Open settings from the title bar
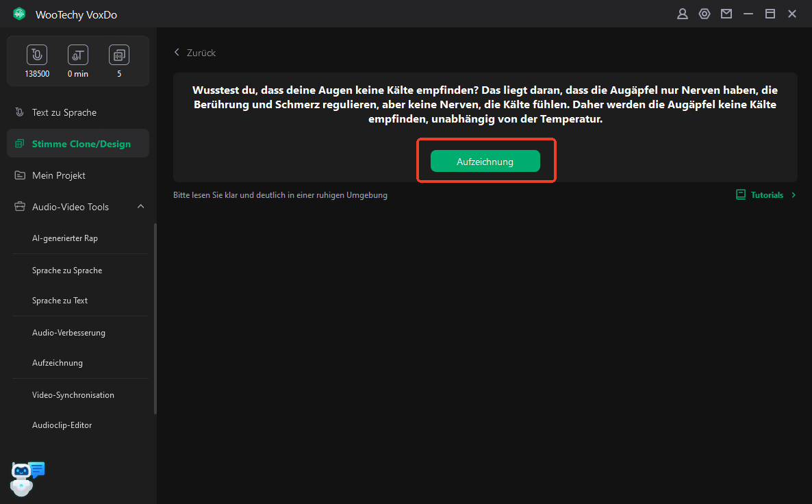The width and height of the screenshot is (812, 504). [x=704, y=14]
